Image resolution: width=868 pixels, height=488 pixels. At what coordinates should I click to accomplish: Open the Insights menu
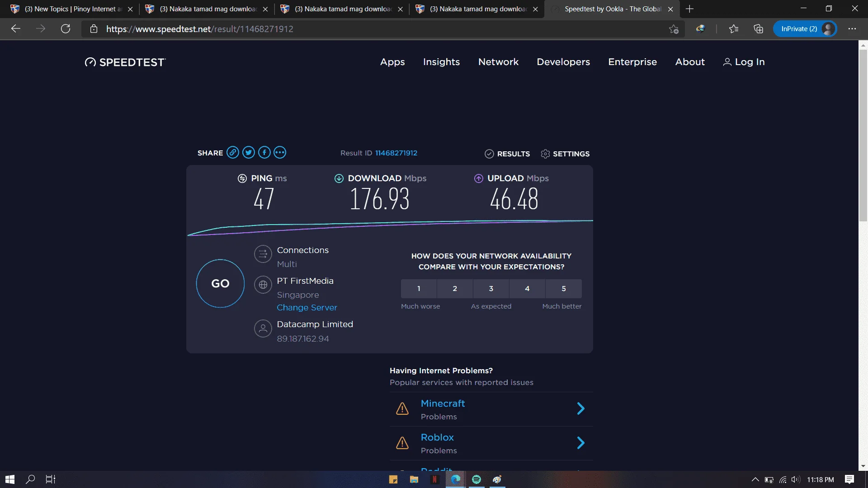coord(441,62)
